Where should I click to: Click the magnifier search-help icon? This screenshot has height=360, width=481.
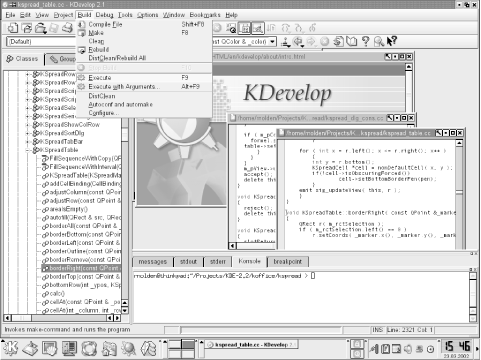378,41
